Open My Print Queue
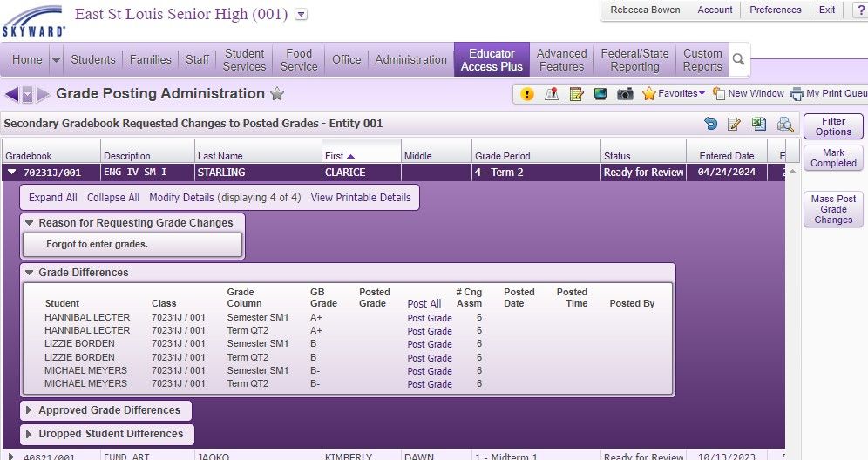Screen dimensions: 868x460 pos(828,94)
